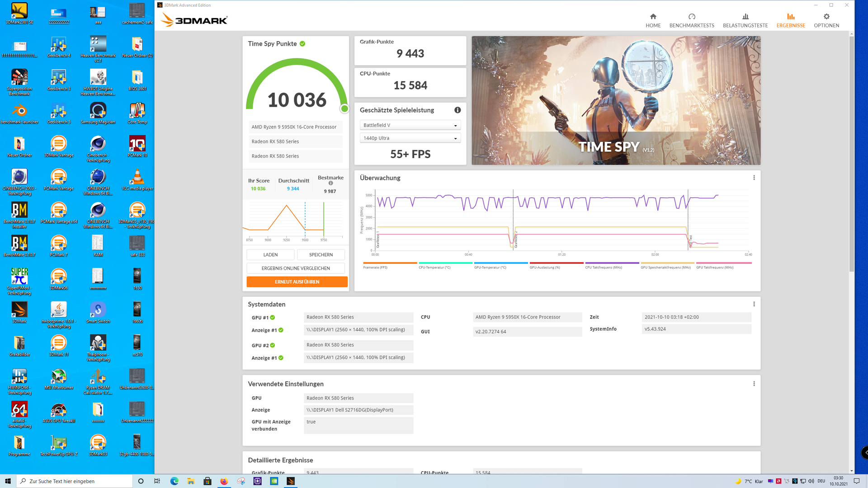This screenshot has width=868, height=488.
Task: Open 3DMark Vantage desktop icon
Action: (59, 146)
